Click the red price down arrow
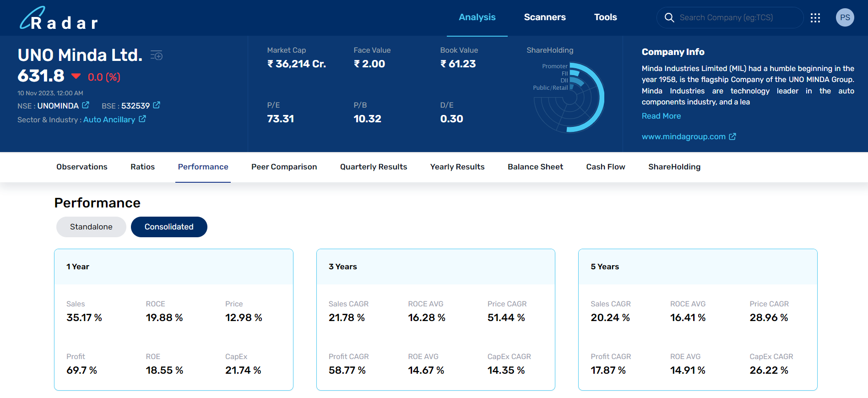868x398 pixels. coord(76,76)
